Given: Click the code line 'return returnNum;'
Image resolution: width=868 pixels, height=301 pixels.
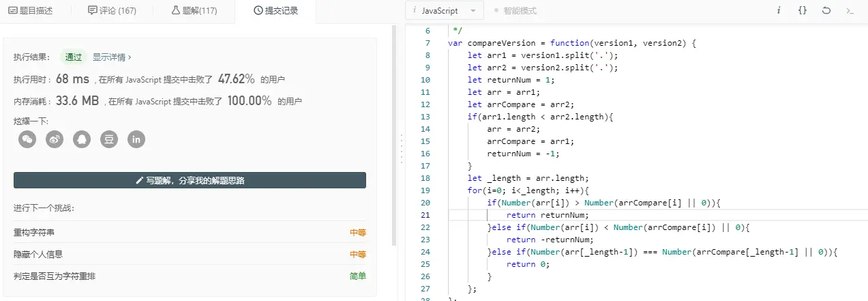Looking at the screenshot, I should tap(548, 214).
